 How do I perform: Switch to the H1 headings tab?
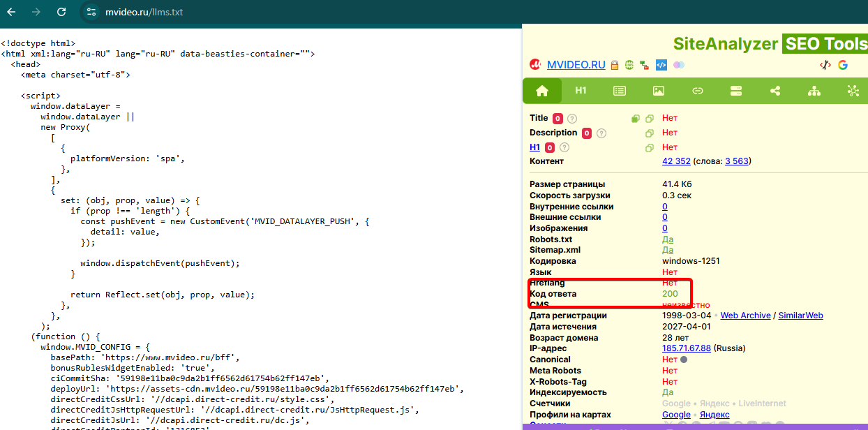tap(581, 91)
